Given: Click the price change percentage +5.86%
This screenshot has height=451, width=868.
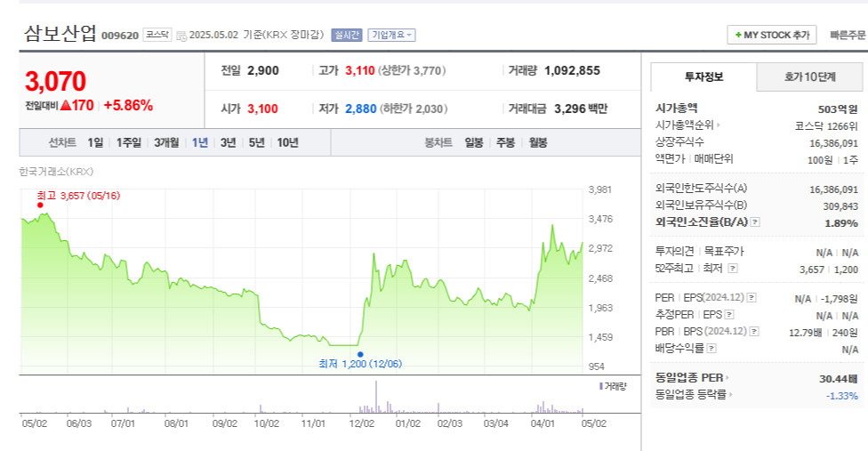Looking at the screenshot, I should point(128,106).
